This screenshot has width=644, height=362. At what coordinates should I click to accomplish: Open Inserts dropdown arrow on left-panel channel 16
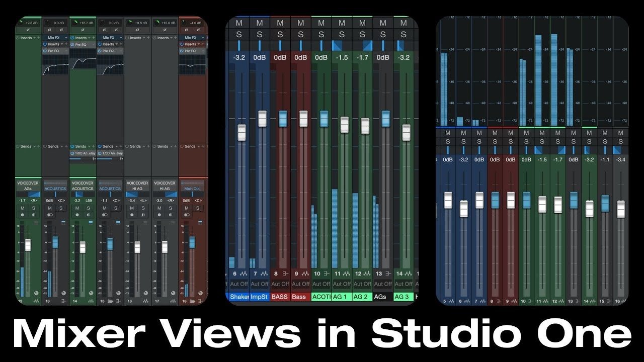(x=144, y=38)
